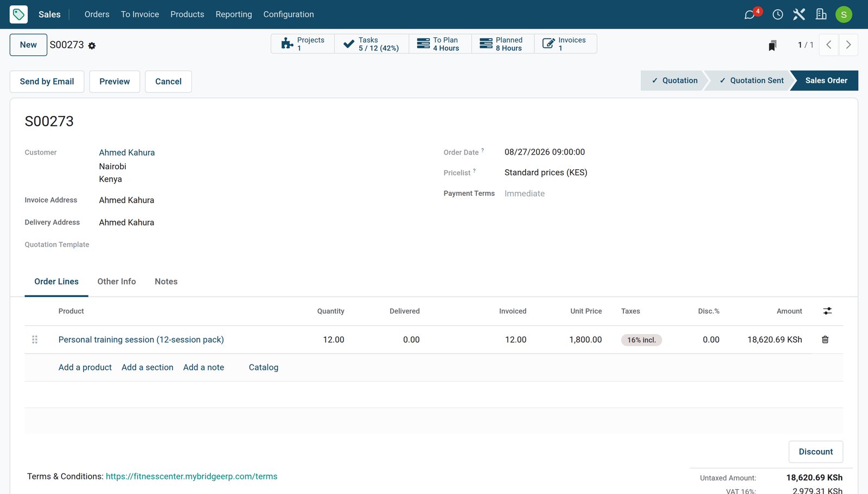The image size is (868, 494).
Task: Open the Sales app home icon
Action: click(18, 14)
